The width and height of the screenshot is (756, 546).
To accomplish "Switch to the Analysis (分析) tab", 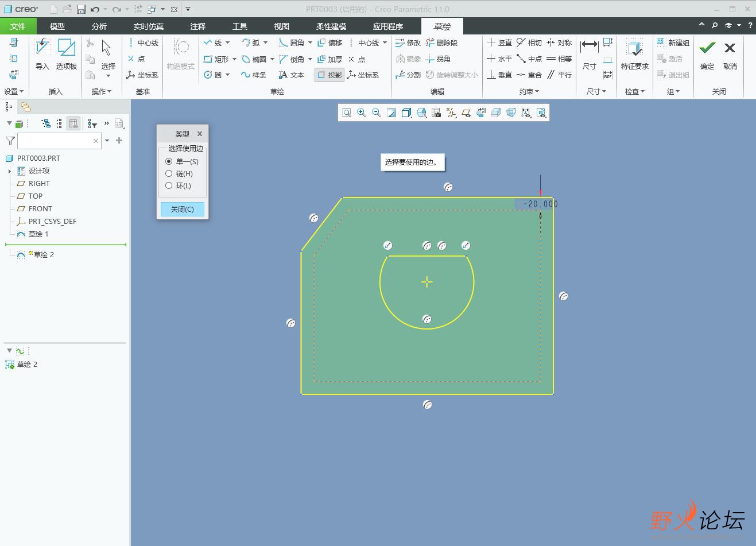I will click(x=99, y=26).
